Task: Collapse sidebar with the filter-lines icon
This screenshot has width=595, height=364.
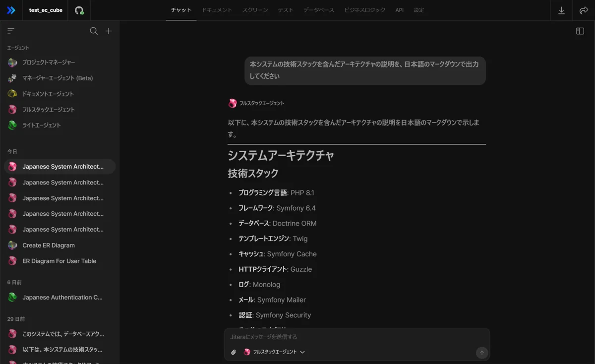Action: click(x=11, y=31)
